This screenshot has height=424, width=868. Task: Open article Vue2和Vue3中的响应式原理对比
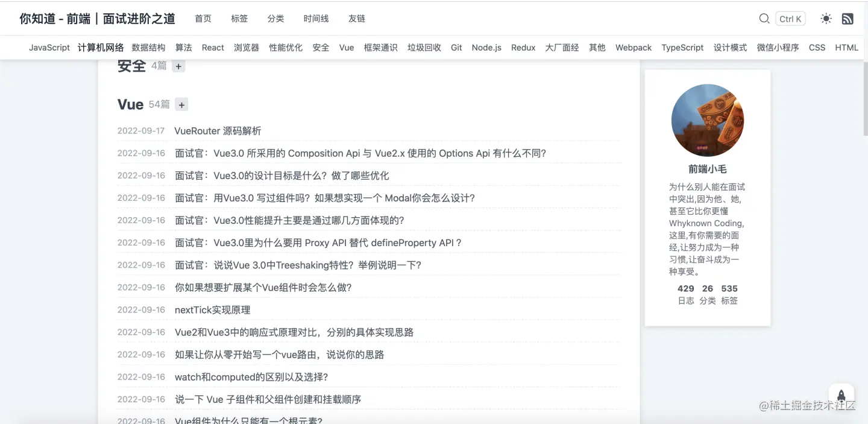tap(294, 332)
